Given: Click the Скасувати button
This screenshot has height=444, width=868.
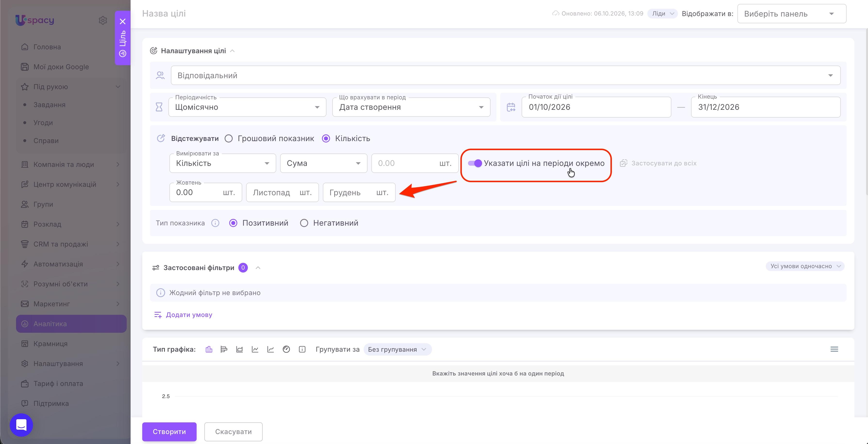Looking at the screenshot, I should point(233,432).
